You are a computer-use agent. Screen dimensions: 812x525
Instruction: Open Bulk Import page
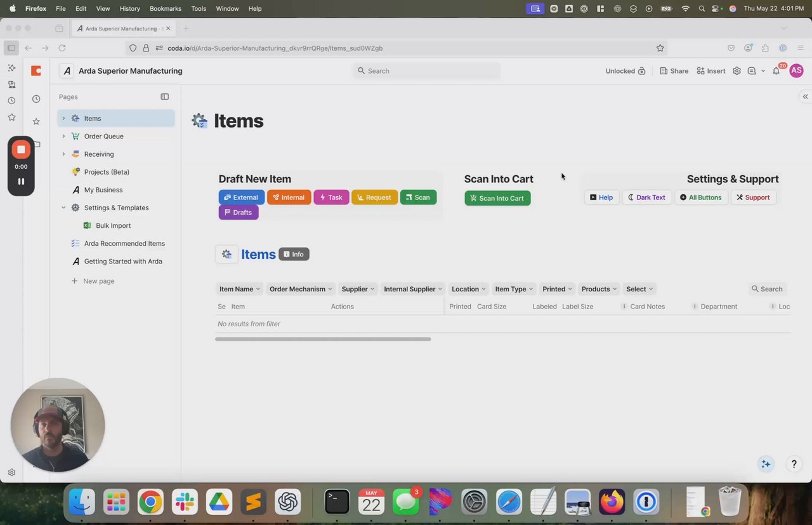coord(114,225)
